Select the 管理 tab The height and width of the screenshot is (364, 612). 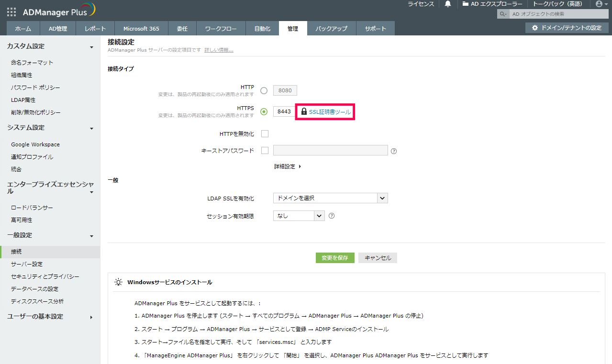point(293,29)
